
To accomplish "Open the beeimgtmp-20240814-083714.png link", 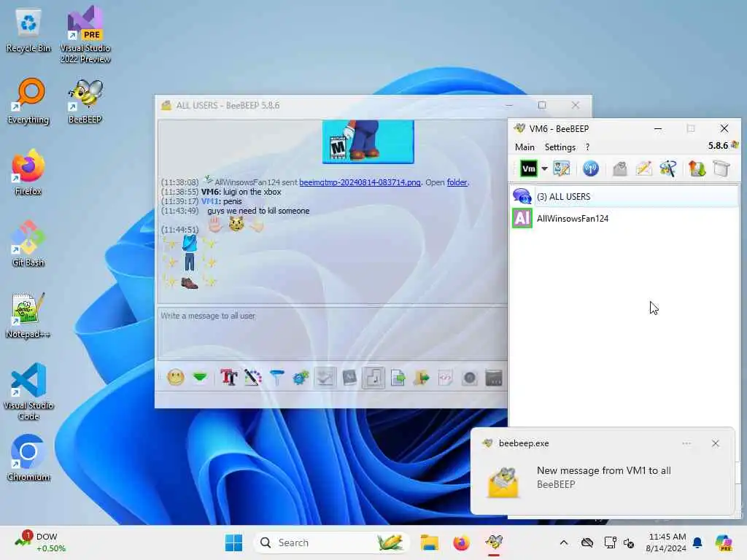I will 360,182.
